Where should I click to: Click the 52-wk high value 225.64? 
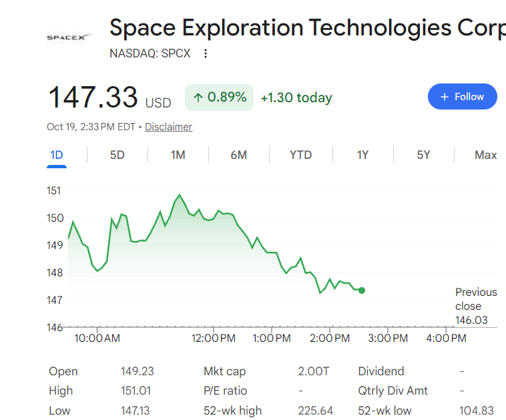pos(315,411)
